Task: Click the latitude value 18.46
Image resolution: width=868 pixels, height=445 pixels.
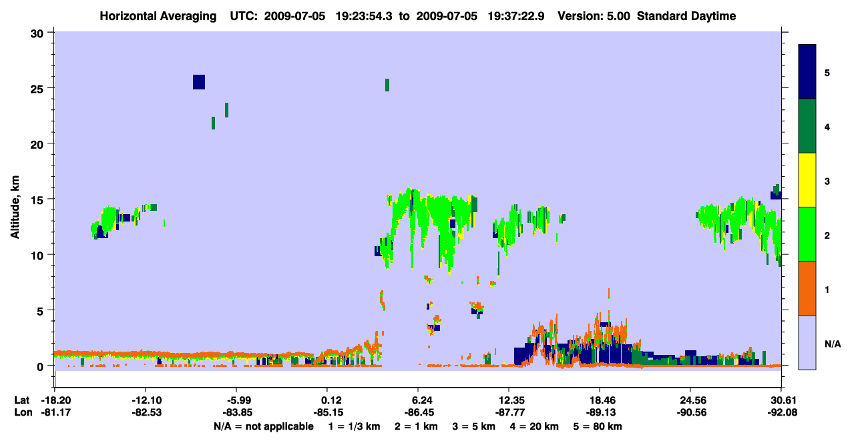Action: (600, 400)
